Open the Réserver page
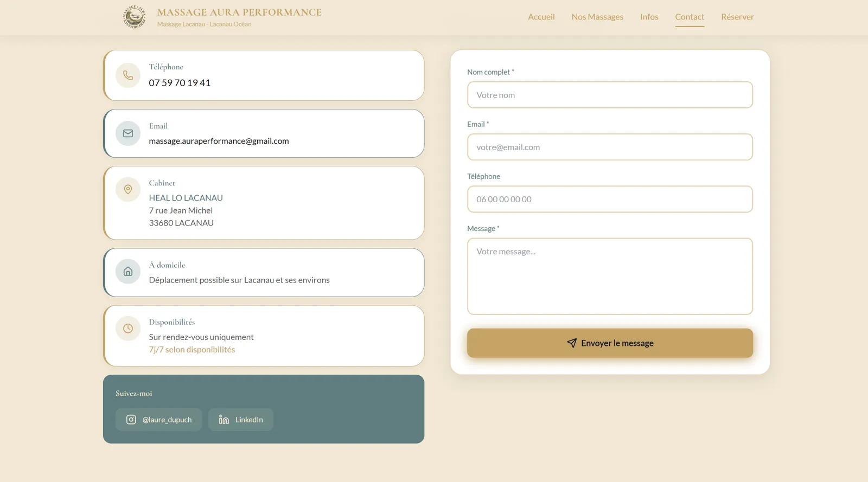This screenshot has height=482, width=868. click(x=737, y=17)
